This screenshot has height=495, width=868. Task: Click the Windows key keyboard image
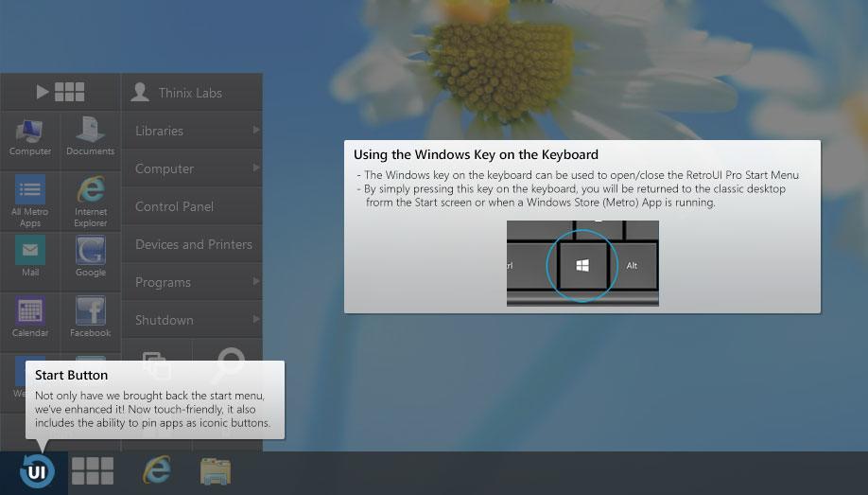582,263
